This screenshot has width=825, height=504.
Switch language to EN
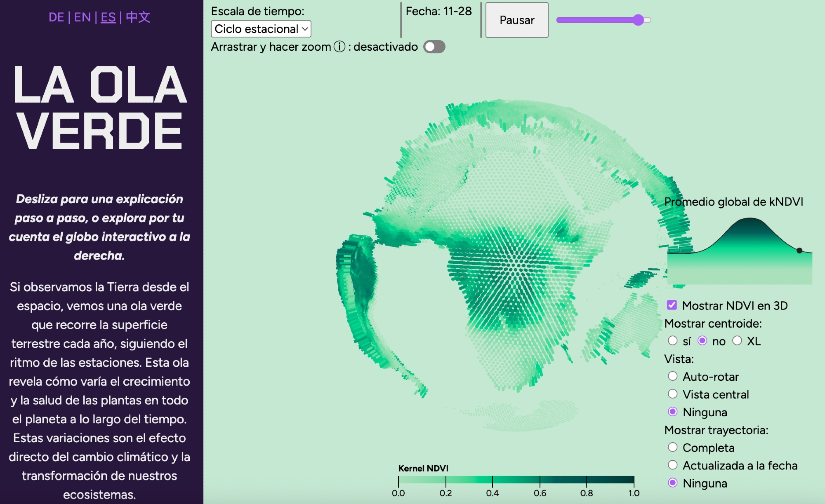click(x=82, y=17)
